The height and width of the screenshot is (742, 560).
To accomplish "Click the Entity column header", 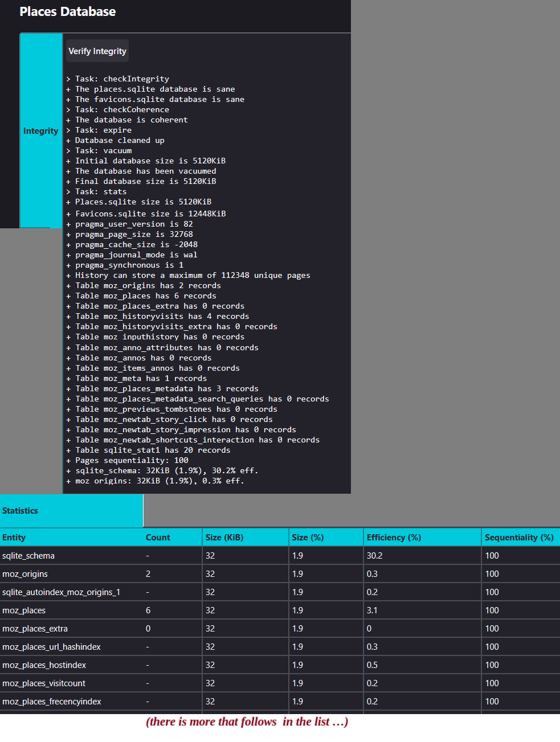I will (14, 538).
